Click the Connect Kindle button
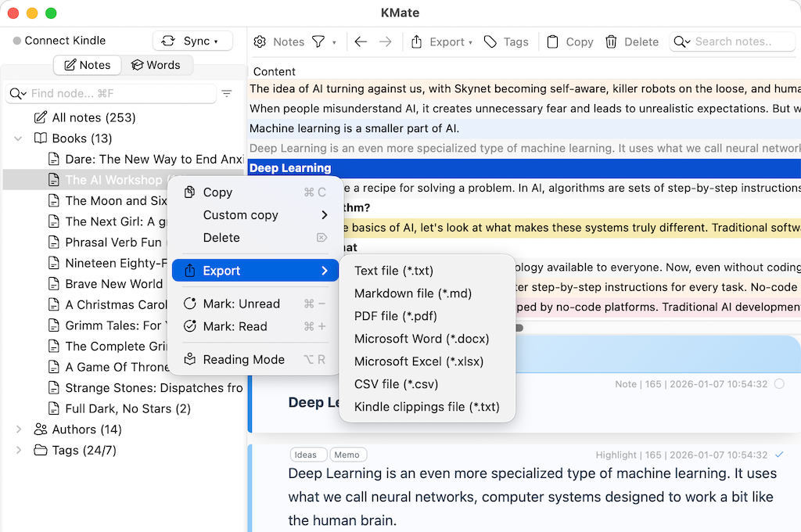 point(59,40)
